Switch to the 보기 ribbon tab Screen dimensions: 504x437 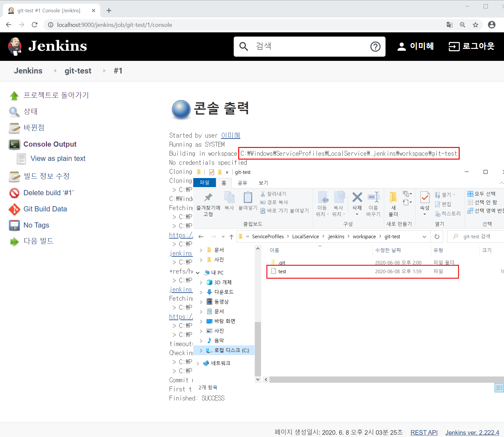click(263, 183)
